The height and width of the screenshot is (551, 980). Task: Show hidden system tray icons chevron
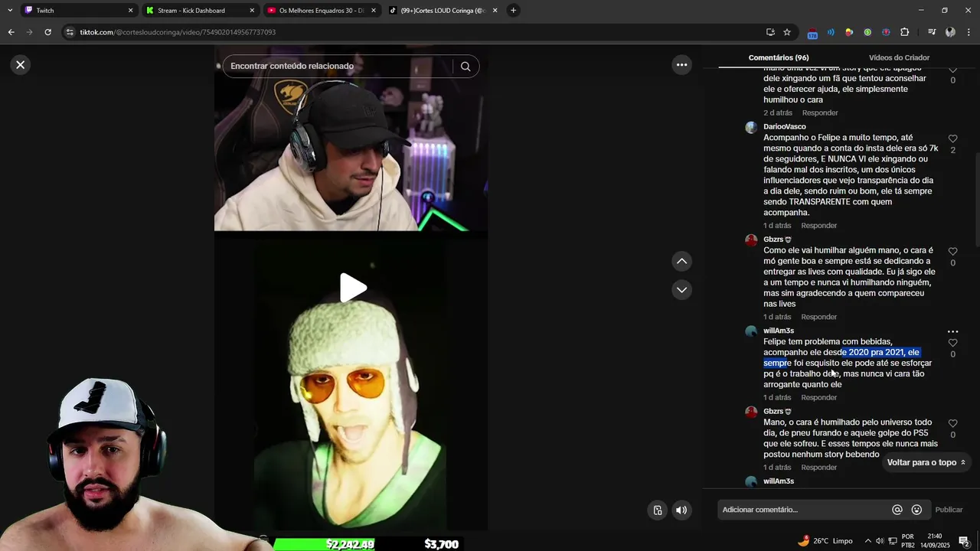pyautogui.click(x=867, y=541)
